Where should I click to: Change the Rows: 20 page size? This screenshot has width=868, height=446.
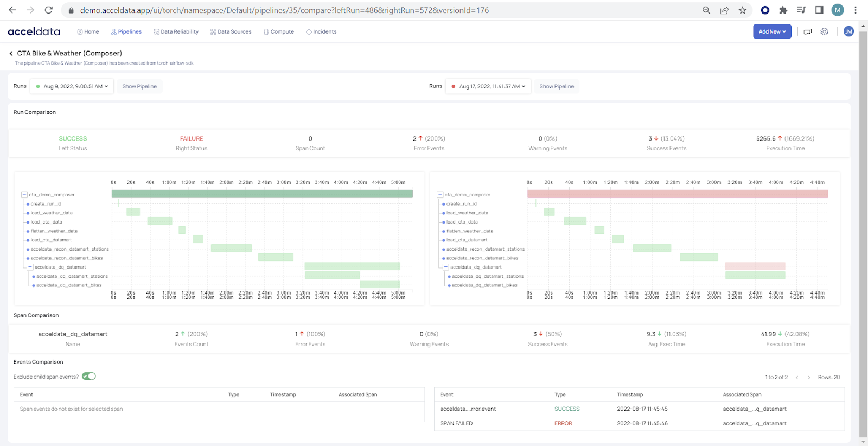coord(829,377)
